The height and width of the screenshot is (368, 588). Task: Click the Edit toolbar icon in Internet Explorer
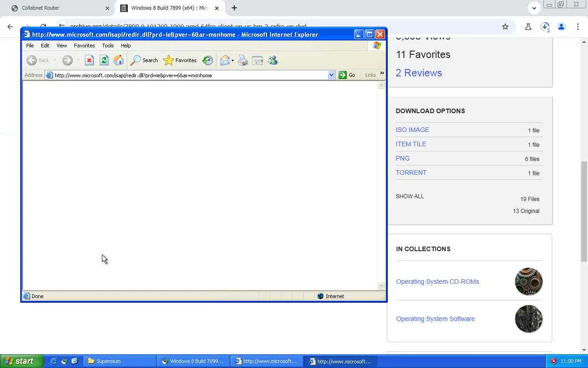[258, 60]
